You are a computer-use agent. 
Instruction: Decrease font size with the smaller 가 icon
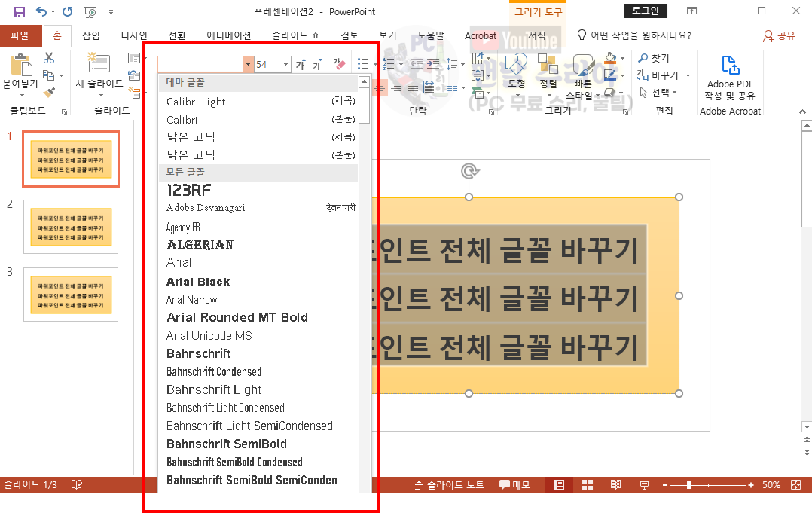[x=317, y=64]
